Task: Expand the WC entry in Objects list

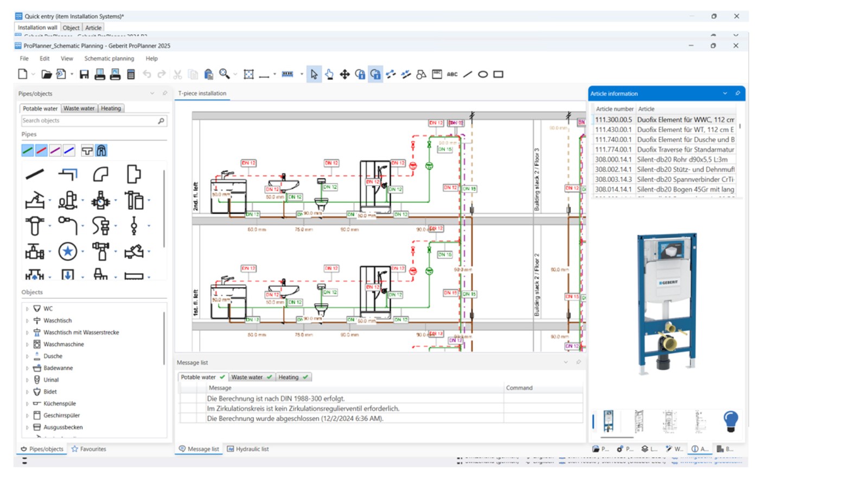Action: pyautogui.click(x=27, y=308)
